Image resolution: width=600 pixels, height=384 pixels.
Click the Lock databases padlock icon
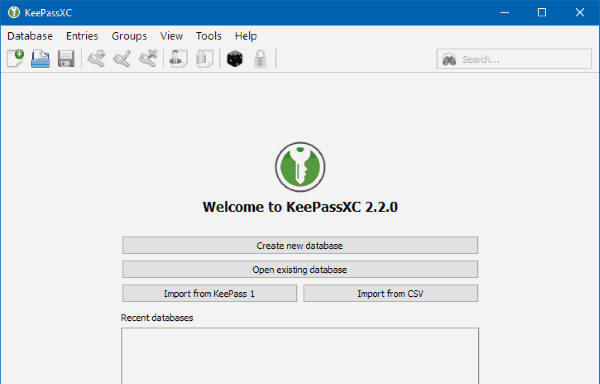[261, 59]
